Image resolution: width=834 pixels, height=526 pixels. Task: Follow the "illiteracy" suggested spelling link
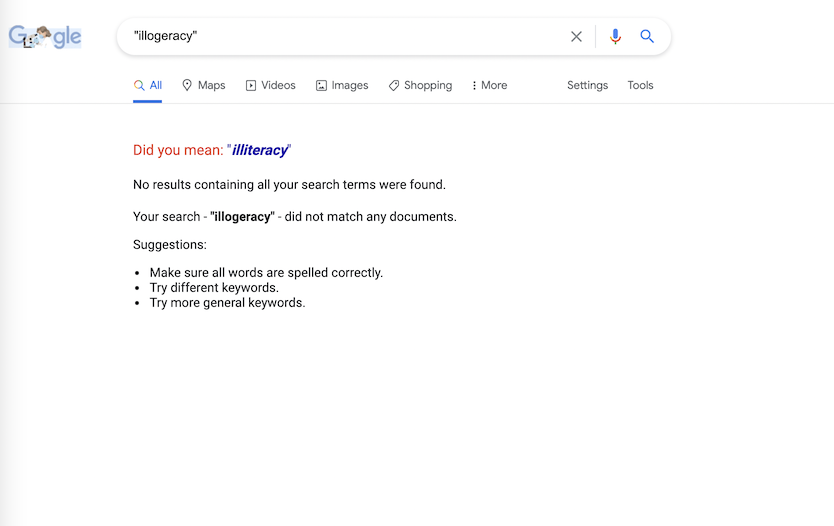[x=260, y=151]
